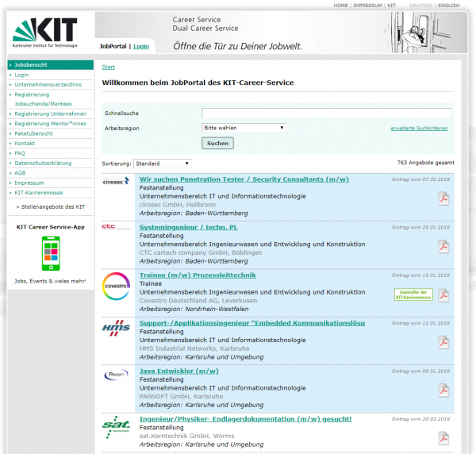Switch language to DEUTSCH
The height and width of the screenshot is (454, 476).
[x=421, y=6]
